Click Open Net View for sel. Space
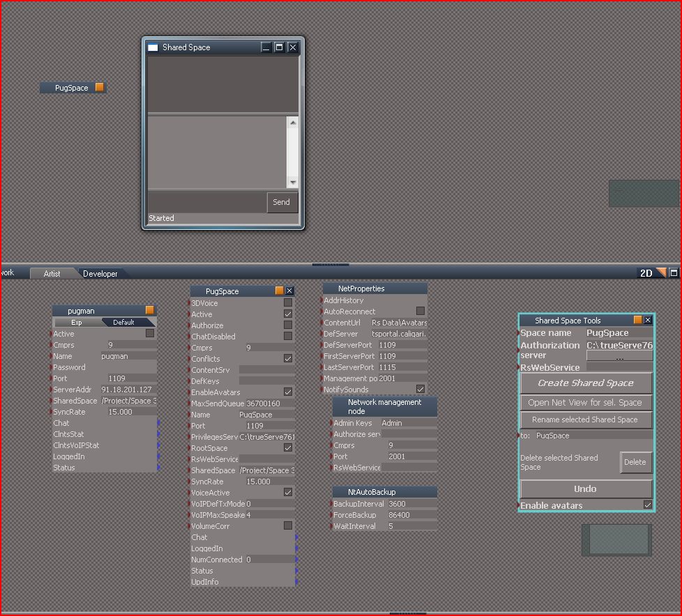This screenshot has width=682, height=616. tap(586, 403)
